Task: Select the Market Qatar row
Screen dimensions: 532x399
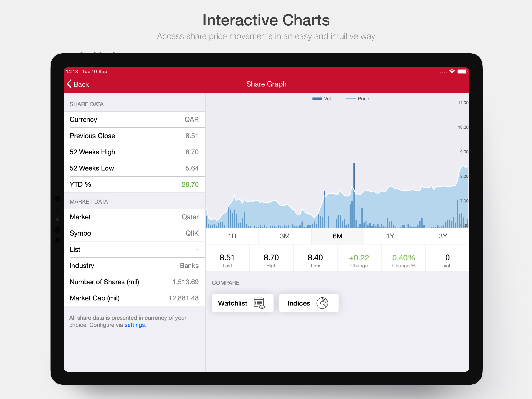Action: [x=134, y=217]
